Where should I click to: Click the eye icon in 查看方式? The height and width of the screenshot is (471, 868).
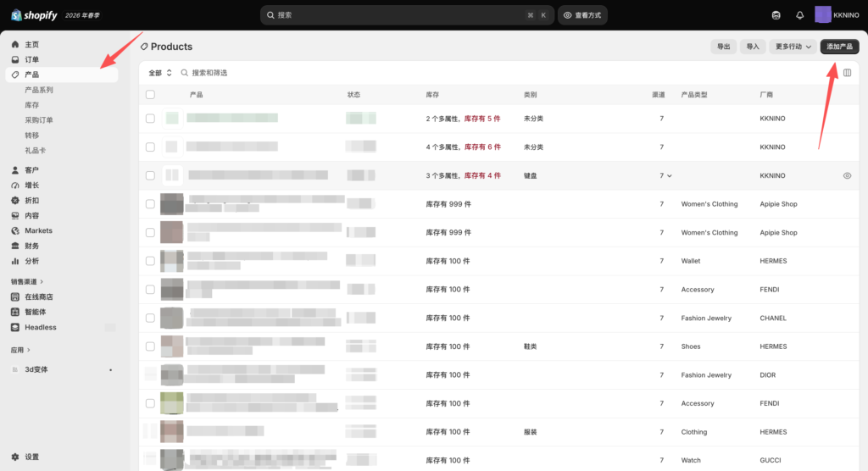point(567,15)
